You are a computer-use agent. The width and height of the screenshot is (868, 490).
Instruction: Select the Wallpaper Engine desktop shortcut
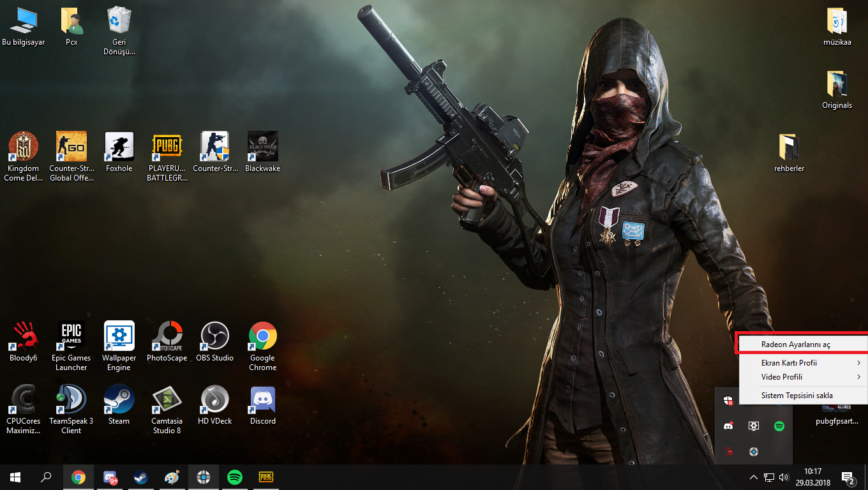point(119,346)
